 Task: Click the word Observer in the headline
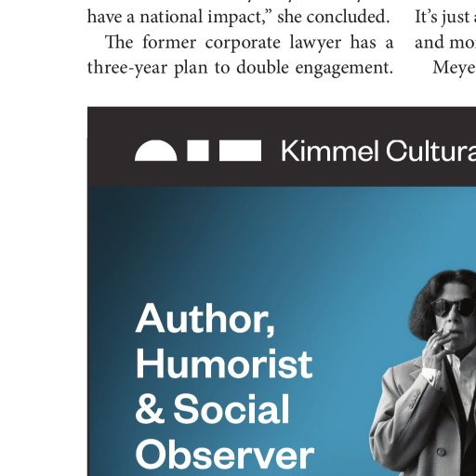tap(225, 454)
